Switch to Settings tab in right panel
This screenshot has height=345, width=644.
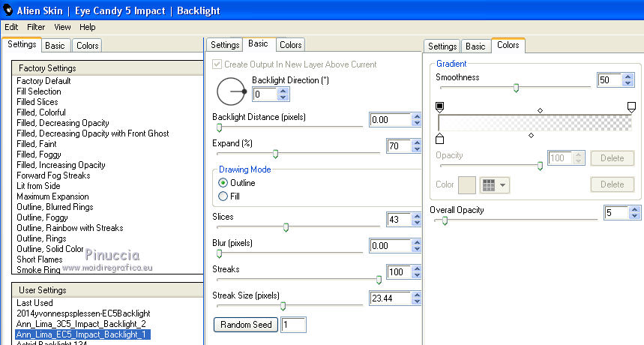coord(442,46)
